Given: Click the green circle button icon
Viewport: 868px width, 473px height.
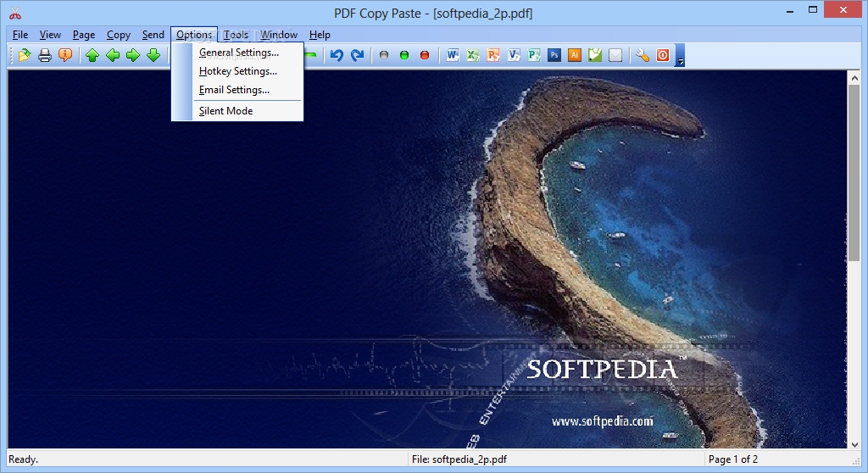Looking at the screenshot, I should click(x=404, y=55).
